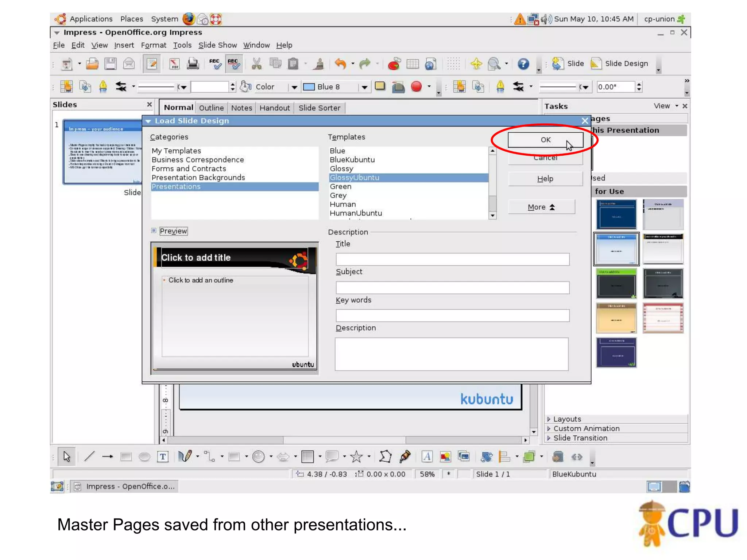
Task: Click the Cut scissors icon
Action: point(257,64)
